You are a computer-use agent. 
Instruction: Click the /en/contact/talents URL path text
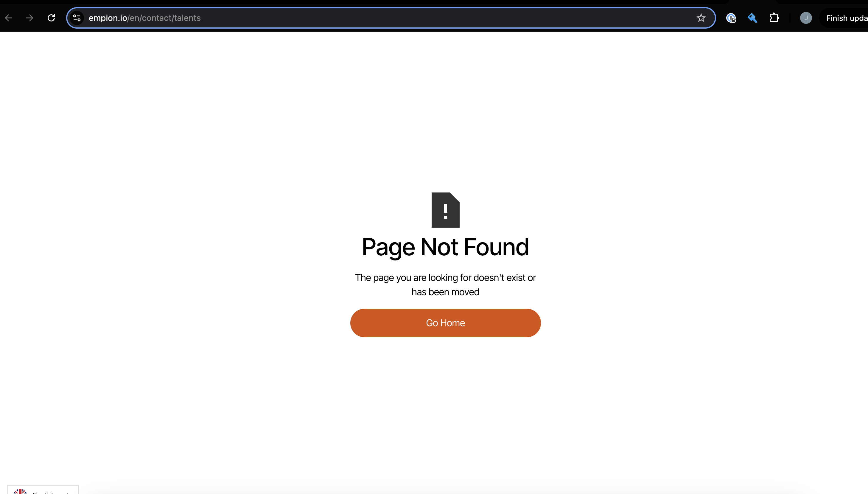[x=164, y=18]
